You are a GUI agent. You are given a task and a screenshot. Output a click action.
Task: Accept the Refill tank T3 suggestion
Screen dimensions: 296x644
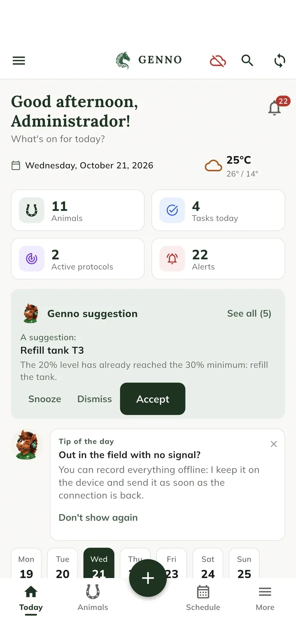pos(153,399)
